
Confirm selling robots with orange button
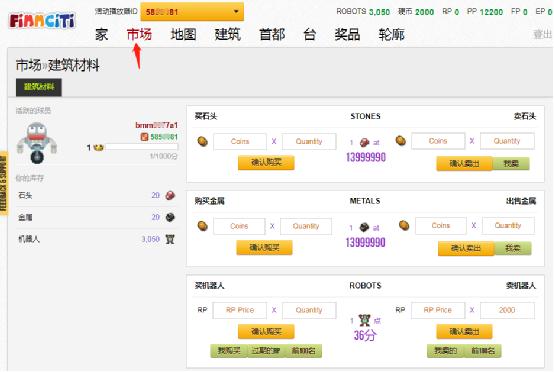(464, 331)
